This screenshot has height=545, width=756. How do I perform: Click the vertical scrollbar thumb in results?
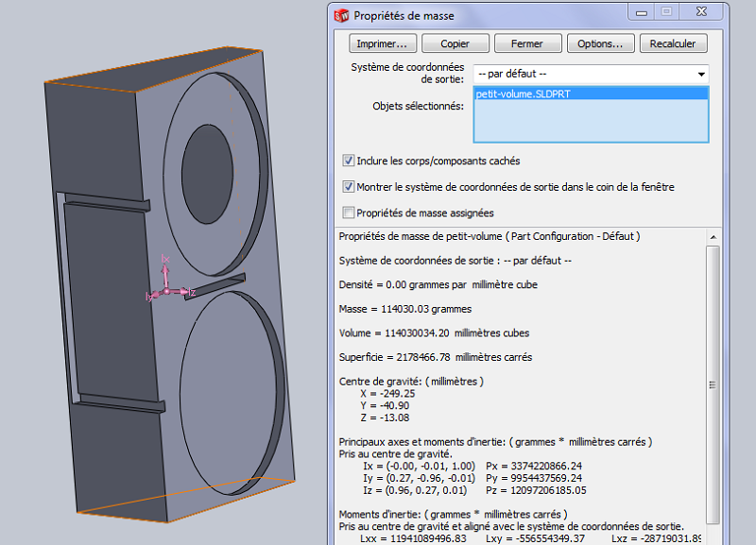click(713, 384)
